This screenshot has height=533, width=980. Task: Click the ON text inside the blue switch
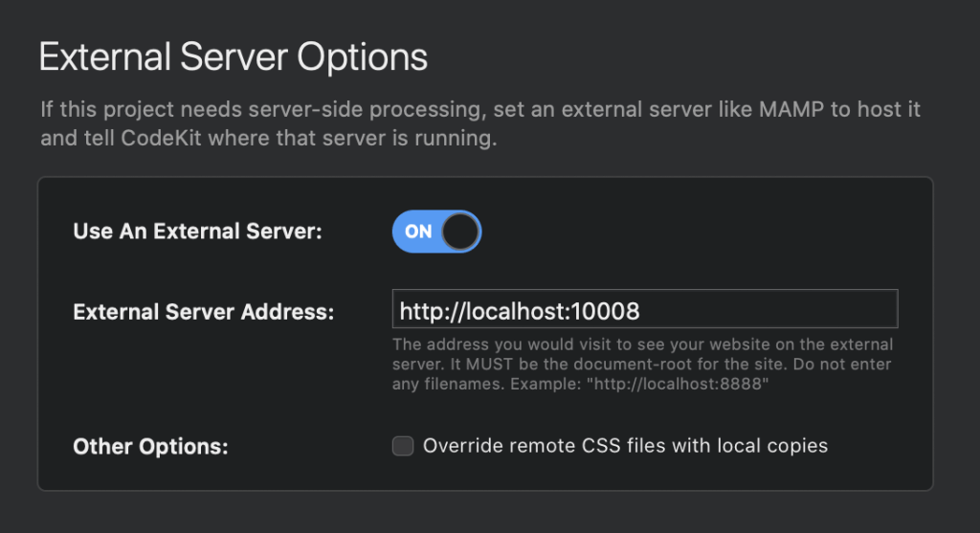(x=418, y=232)
